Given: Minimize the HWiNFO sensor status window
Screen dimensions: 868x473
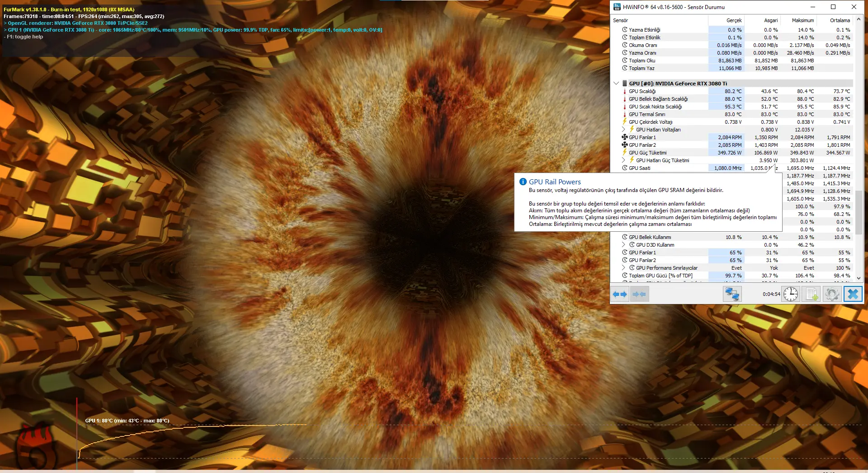Looking at the screenshot, I should 812,7.
